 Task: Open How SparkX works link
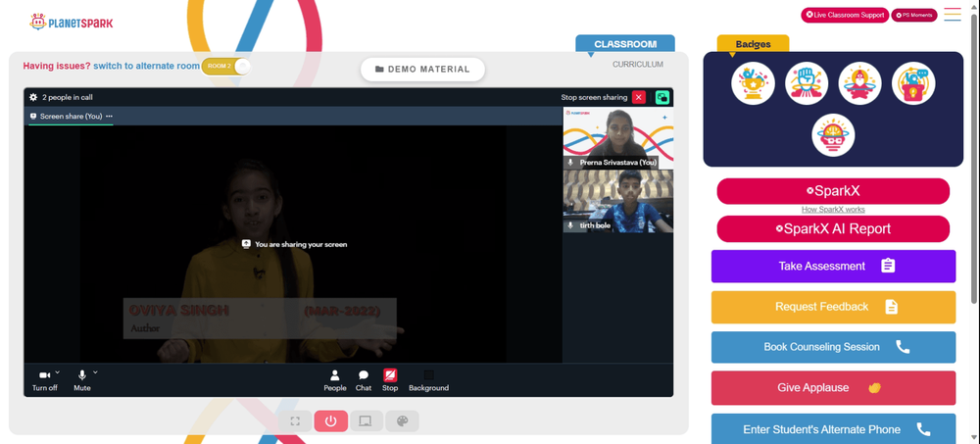tap(833, 210)
